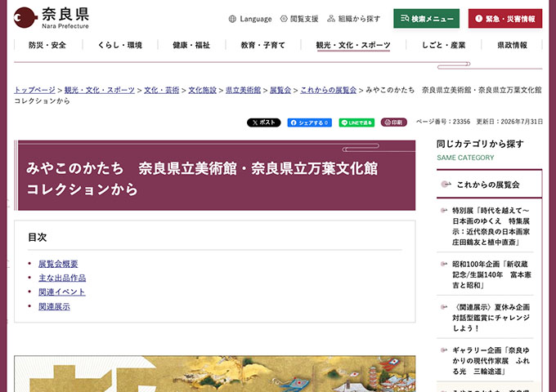The height and width of the screenshot is (392, 556).
Task: Jump to 関連展示 section
Action: click(x=54, y=307)
